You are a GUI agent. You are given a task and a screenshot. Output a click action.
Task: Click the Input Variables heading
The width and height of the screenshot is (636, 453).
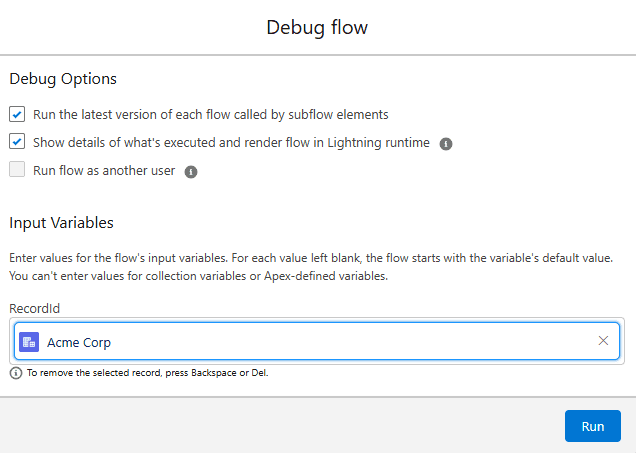coord(61,222)
